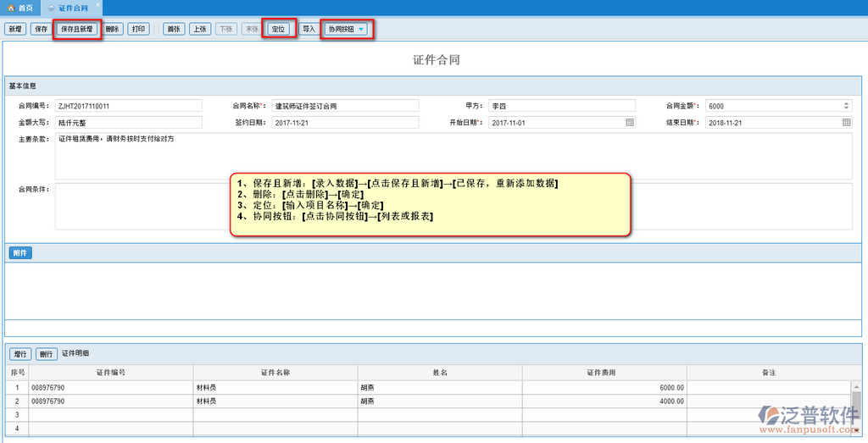Select the 证件合同 tab
Viewport: 868px width, 443px height.
tap(71, 8)
